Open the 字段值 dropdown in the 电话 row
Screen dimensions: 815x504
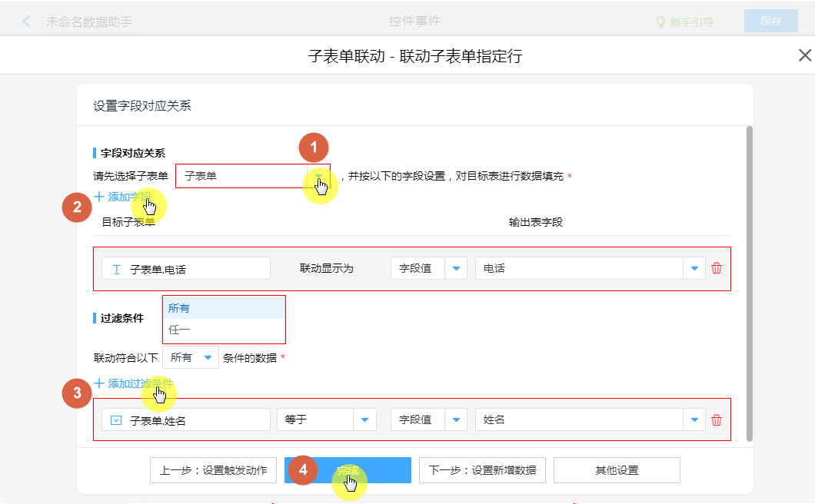[456, 268]
